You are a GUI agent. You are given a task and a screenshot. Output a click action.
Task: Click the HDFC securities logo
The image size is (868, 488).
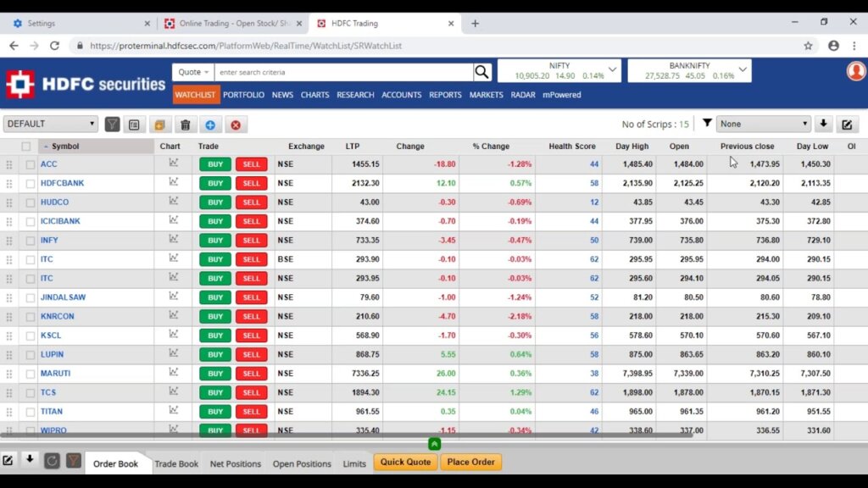coord(86,84)
